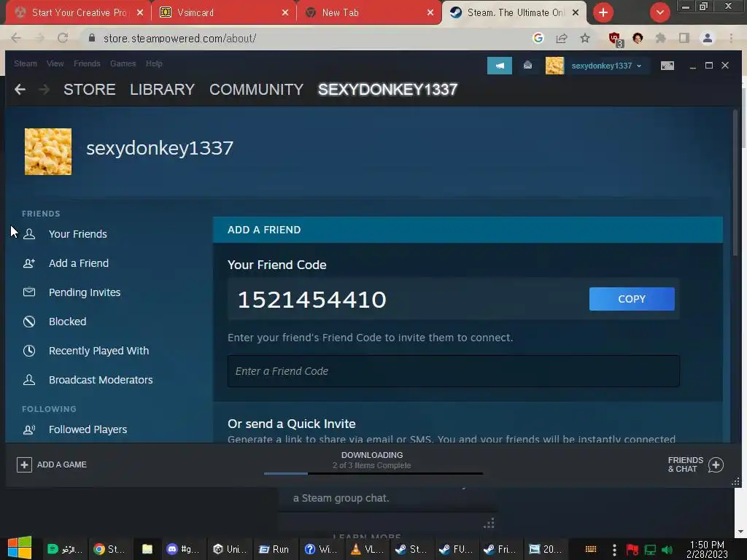Image resolution: width=747 pixels, height=560 pixels.
Task: Click the Followed Players icon
Action: point(29,429)
